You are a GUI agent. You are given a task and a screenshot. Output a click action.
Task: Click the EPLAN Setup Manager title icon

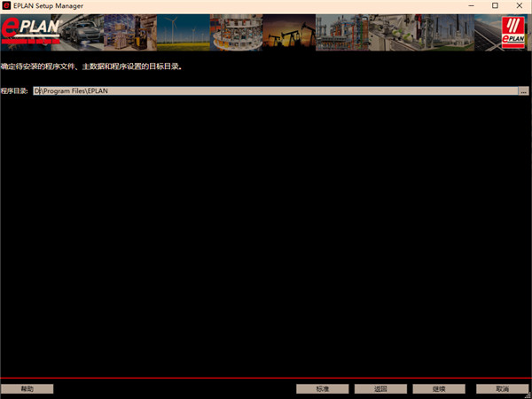pyautogui.click(x=6, y=6)
